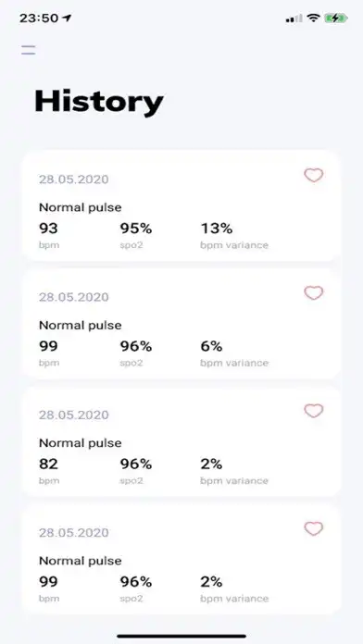Tap the home indicator bar at bottom

181,637
